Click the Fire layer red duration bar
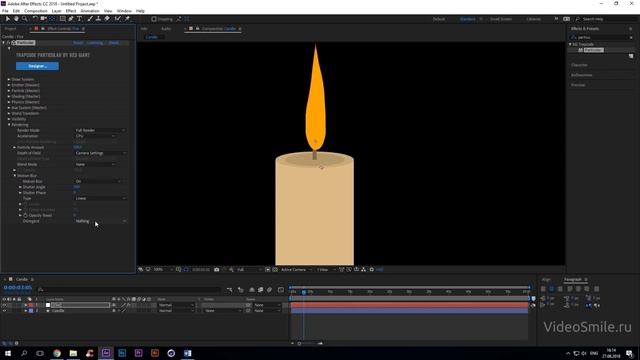Image resolution: width=640 pixels, height=360 pixels. pos(409,305)
